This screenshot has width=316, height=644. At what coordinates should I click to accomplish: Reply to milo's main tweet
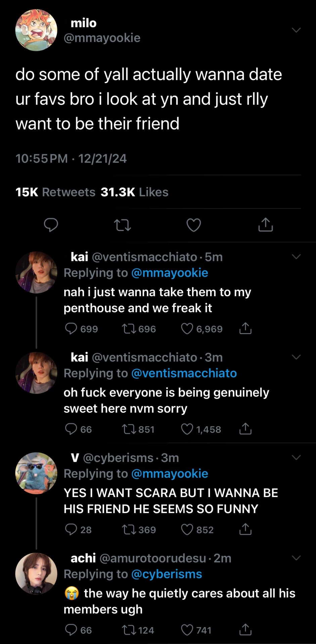click(51, 225)
